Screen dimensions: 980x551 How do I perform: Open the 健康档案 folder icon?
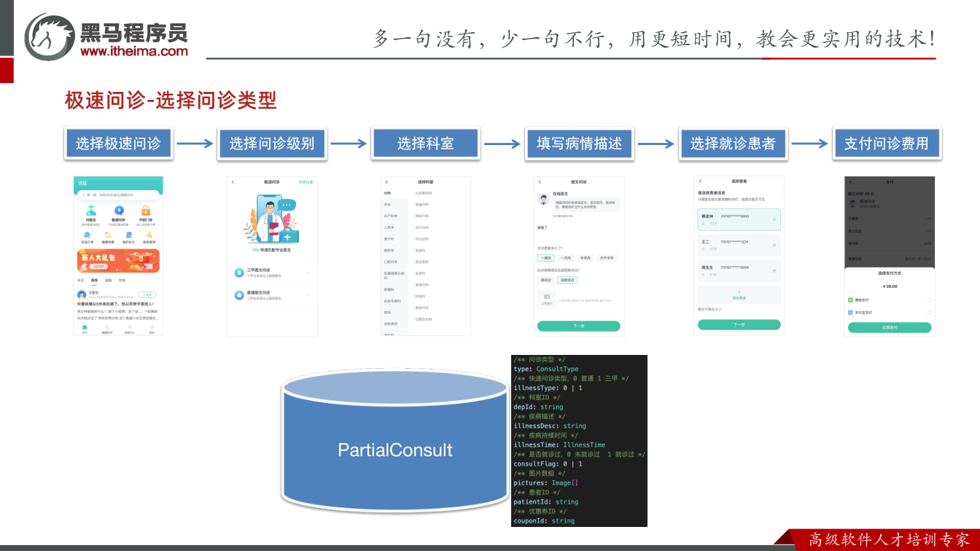(108, 235)
